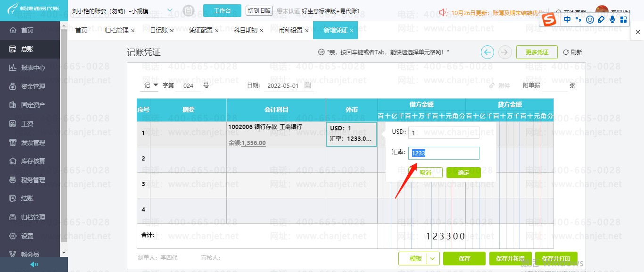Go to next voucher arrow
This screenshot has height=272, width=644.
point(505,52)
